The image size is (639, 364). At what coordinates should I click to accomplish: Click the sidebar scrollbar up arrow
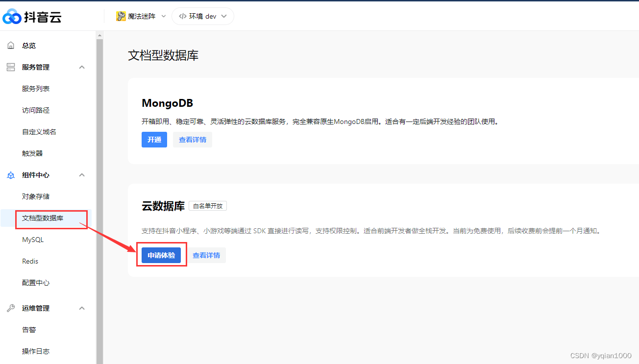(x=99, y=35)
